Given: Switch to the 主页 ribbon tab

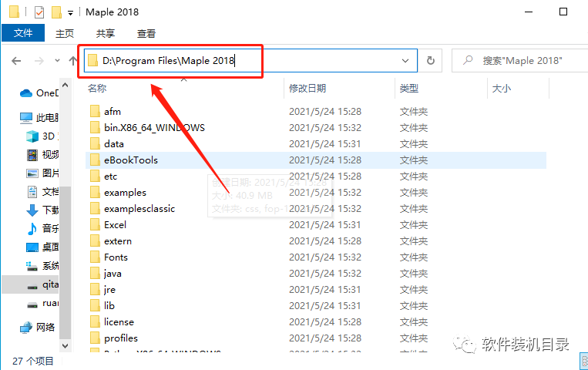Looking at the screenshot, I should point(65,33).
